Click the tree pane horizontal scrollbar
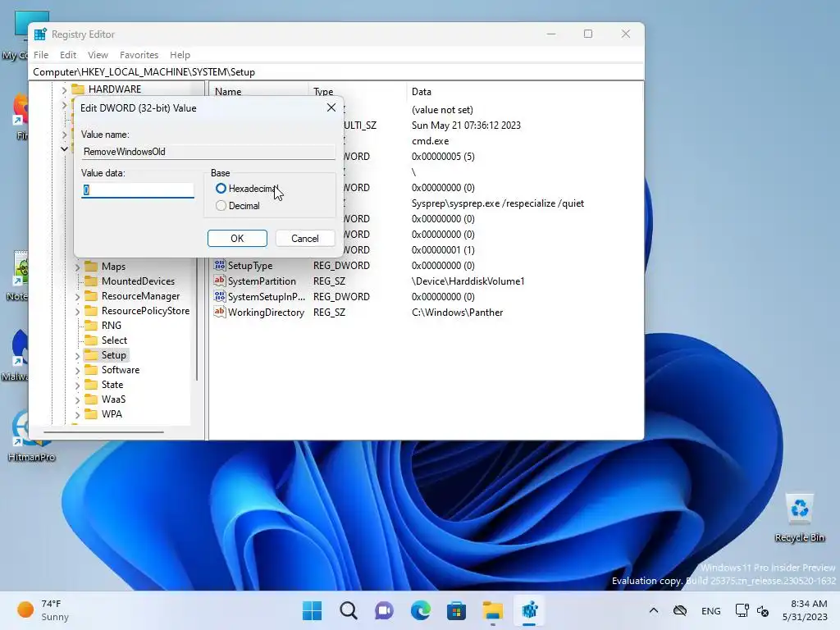840x630 pixels. [104, 431]
